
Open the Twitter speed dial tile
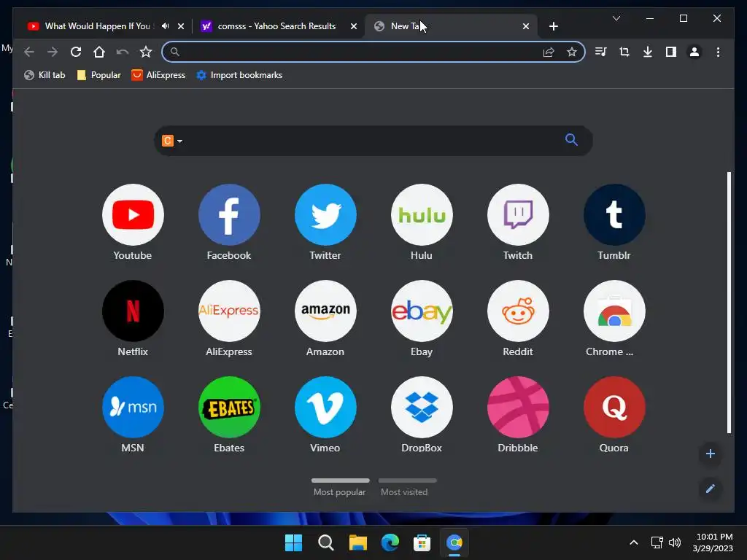[x=325, y=215]
